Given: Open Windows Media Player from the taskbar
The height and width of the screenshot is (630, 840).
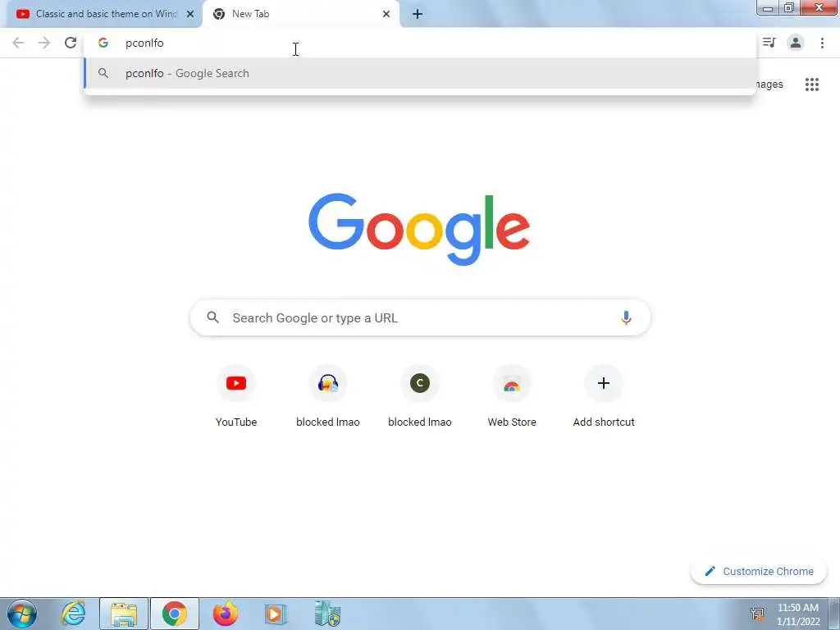Looking at the screenshot, I should 276,614.
